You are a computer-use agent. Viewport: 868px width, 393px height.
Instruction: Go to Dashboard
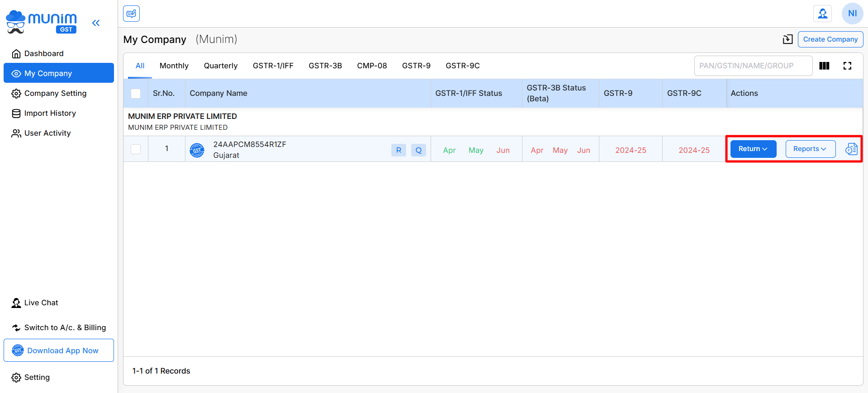pos(59,53)
